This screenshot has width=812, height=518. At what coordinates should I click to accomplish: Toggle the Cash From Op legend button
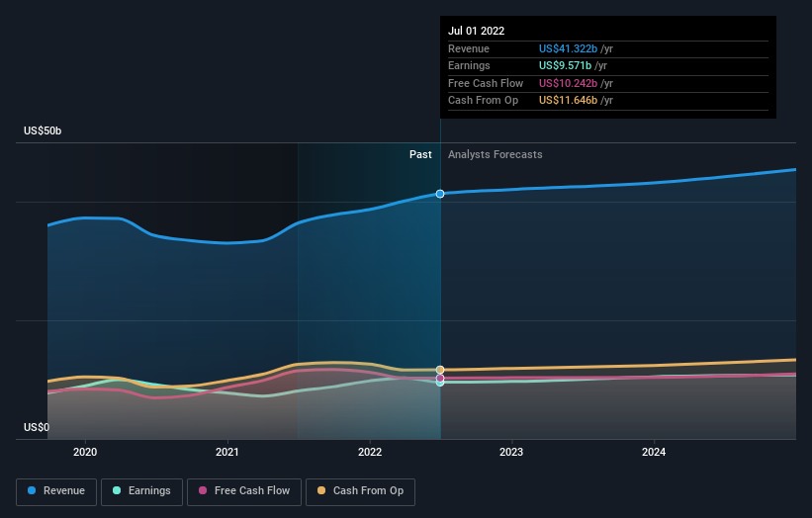point(360,491)
